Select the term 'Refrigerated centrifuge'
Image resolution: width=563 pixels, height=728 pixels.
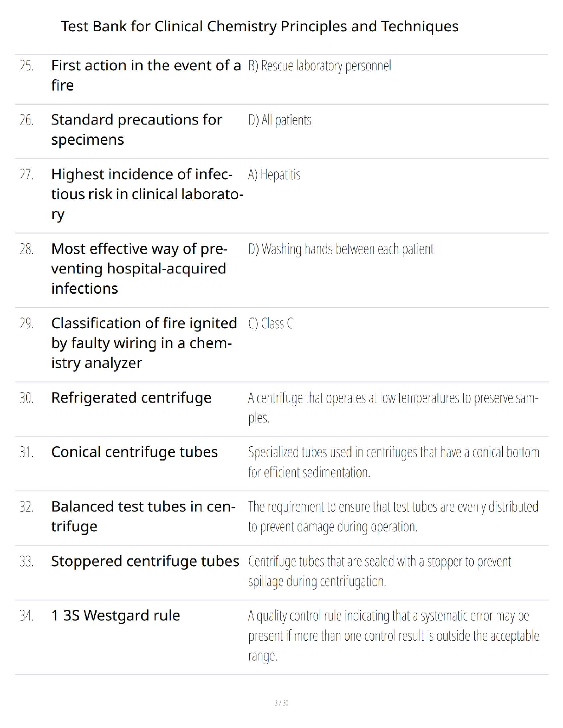point(131,398)
